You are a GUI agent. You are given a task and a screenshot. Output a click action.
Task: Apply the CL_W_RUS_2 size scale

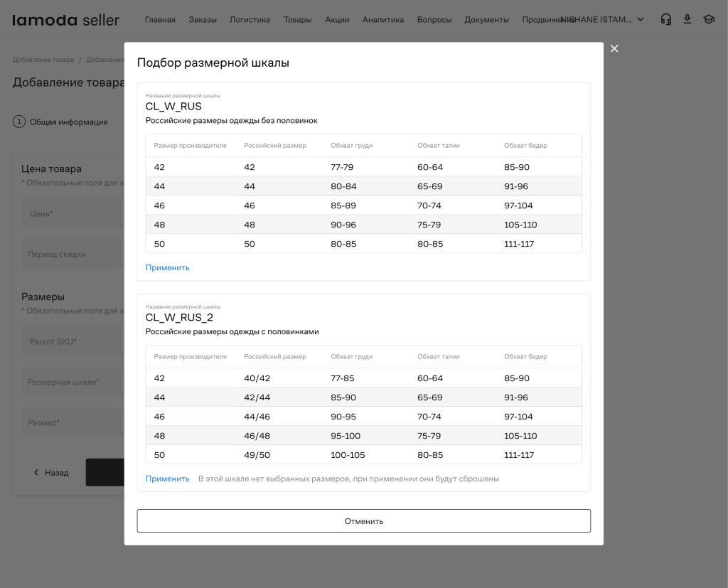click(168, 479)
